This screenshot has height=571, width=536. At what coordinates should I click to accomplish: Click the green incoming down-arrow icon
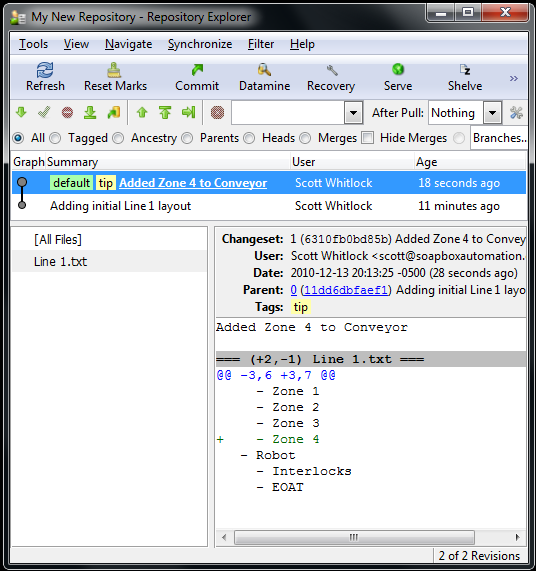(x=21, y=112)
